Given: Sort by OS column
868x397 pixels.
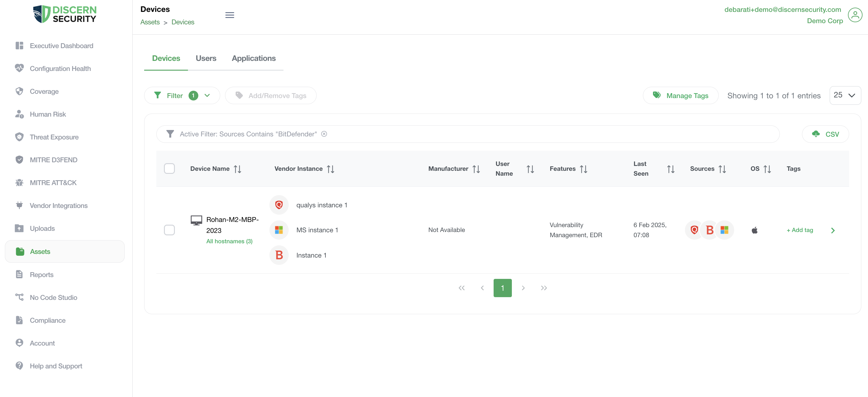Looking at the screenshot, I should point(767,169).
